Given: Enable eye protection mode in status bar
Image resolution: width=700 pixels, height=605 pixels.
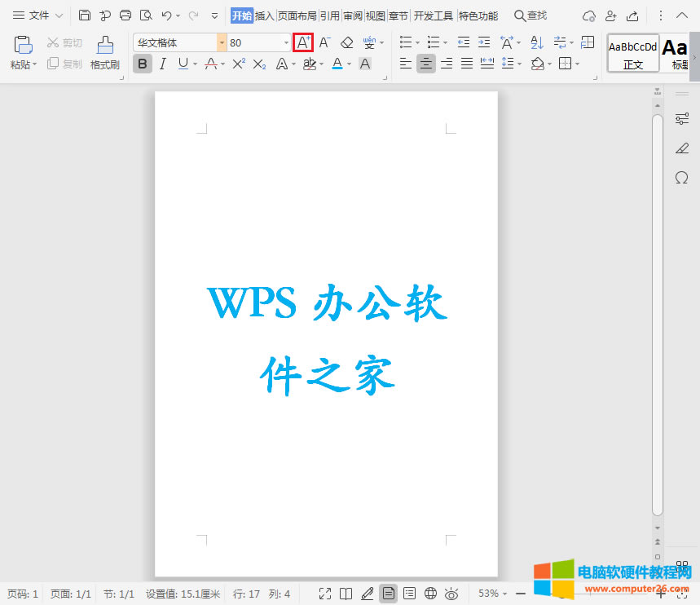Looking at the screenshot, I should tap(451, 593).
